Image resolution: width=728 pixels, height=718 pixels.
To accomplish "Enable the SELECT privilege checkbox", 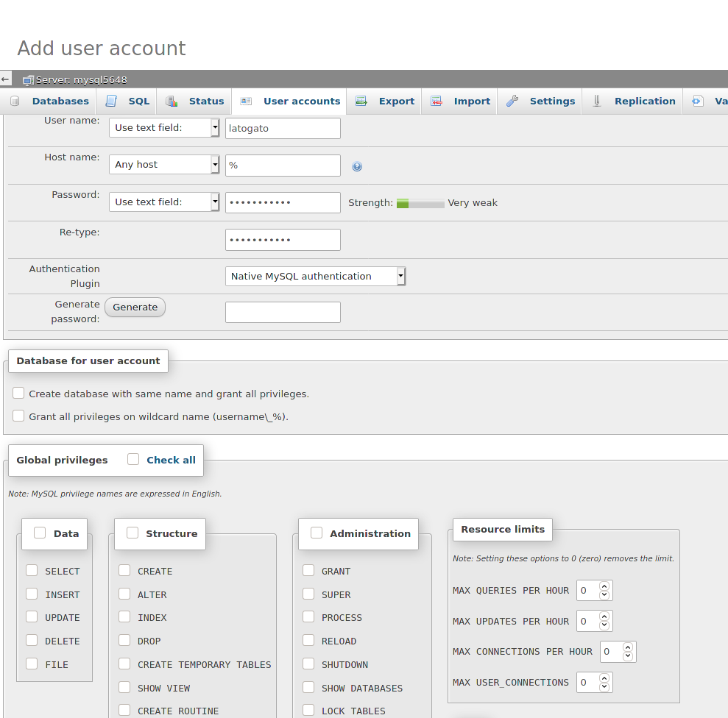I will (x=32, y=570).
